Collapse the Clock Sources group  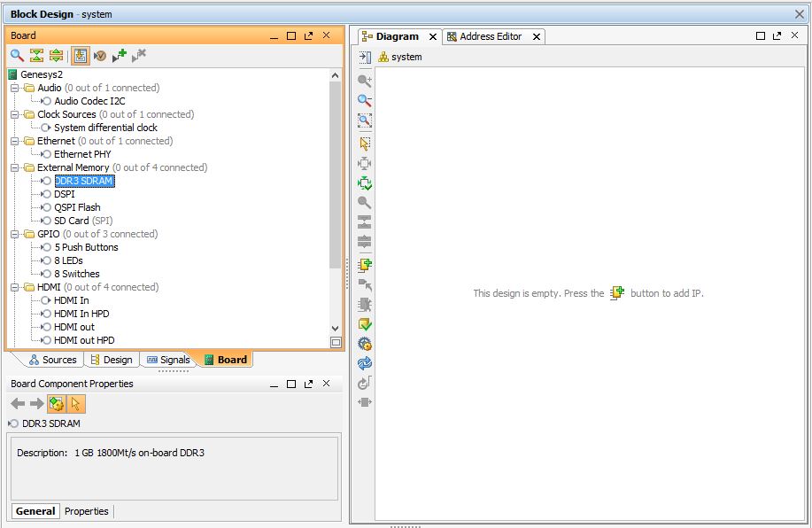(14, 114)
